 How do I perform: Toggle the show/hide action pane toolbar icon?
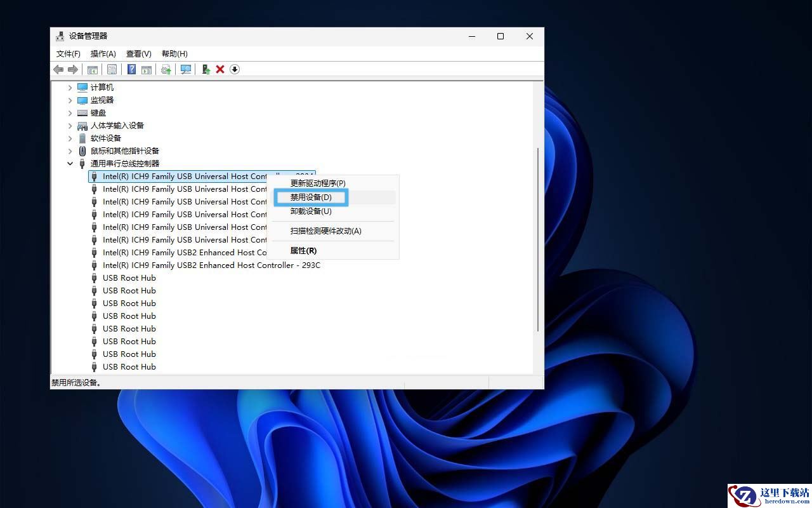[x=147, y=69]
